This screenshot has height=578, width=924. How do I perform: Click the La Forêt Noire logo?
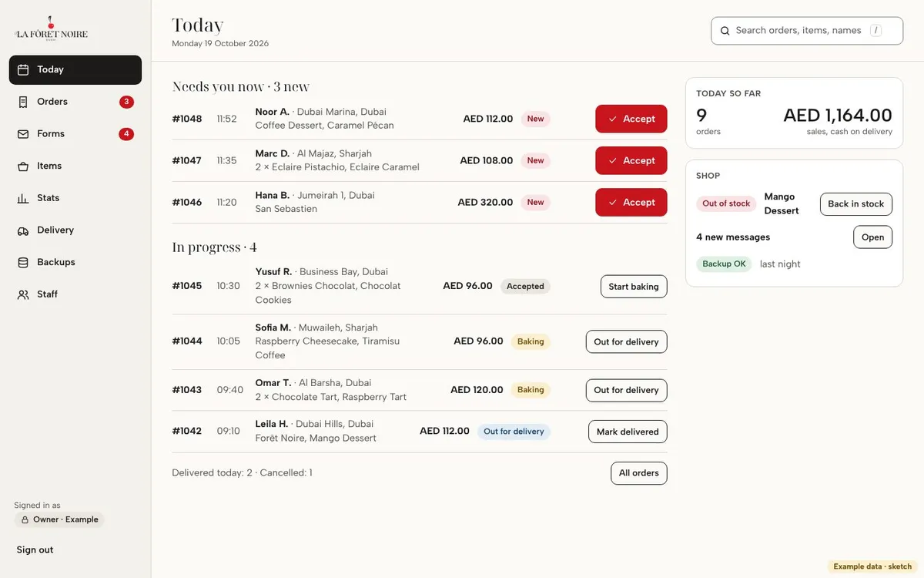click(x=51, y=29)
